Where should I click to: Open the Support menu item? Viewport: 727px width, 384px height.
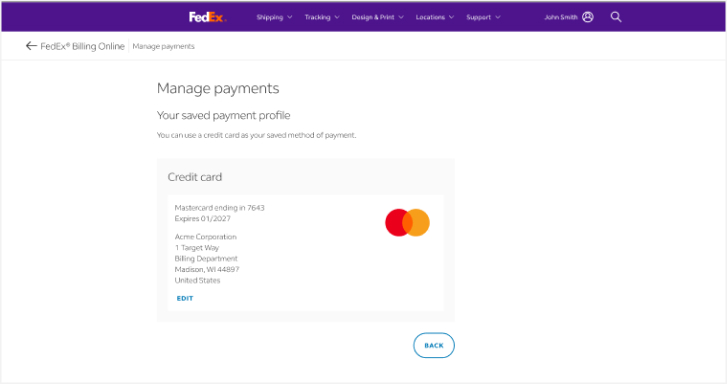click(x=478, y=17)
